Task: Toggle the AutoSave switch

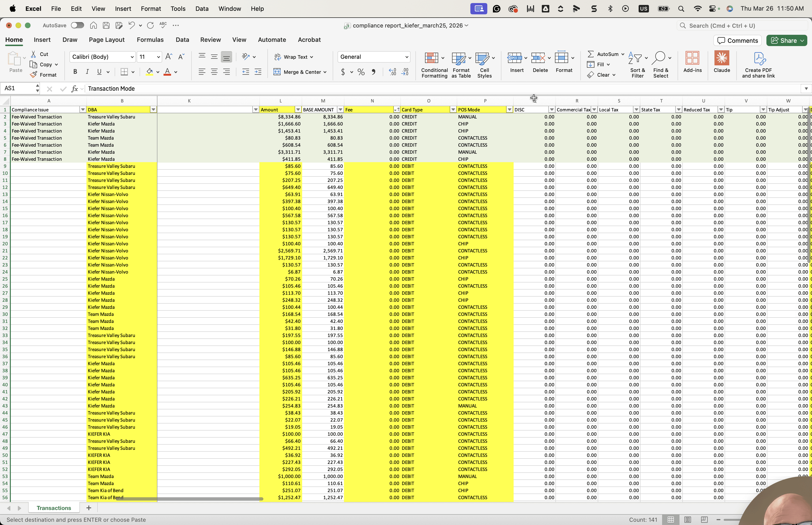Action: coord(77,25)
